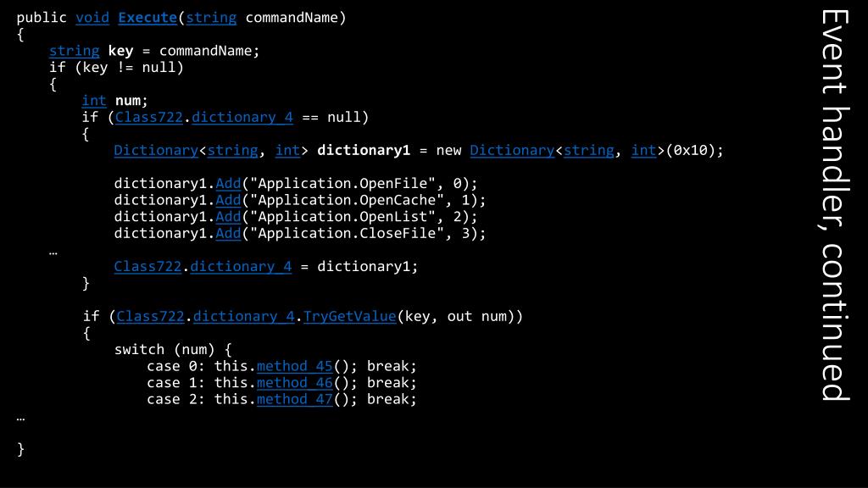
Task: Click Add link for Application.CloseFile line
Action: coord(228,234)
